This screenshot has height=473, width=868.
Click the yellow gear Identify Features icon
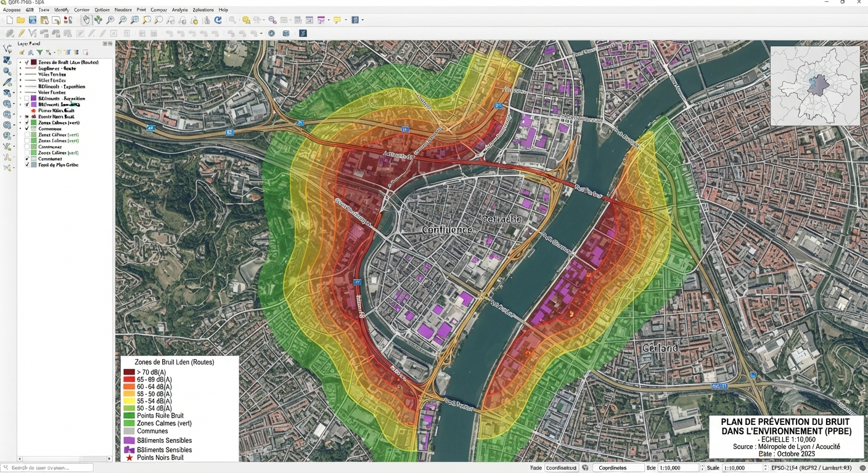[x=247, y=20]
